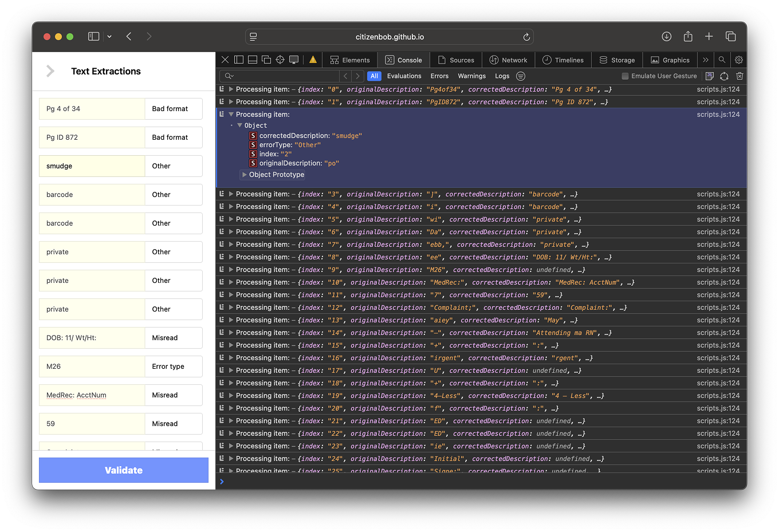This screenshot has height=532, width=779.
Task: Filter console to Errors
Action: [439, 76]
